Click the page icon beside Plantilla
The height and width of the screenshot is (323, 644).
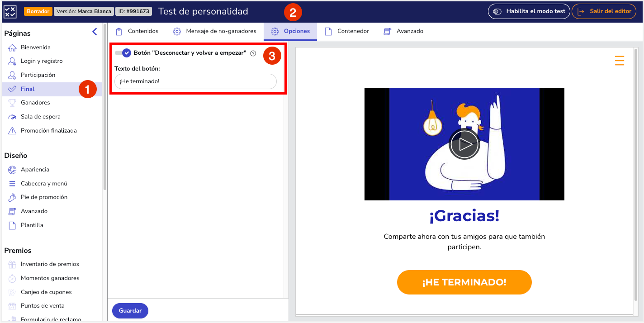click(x=12, y=225)
